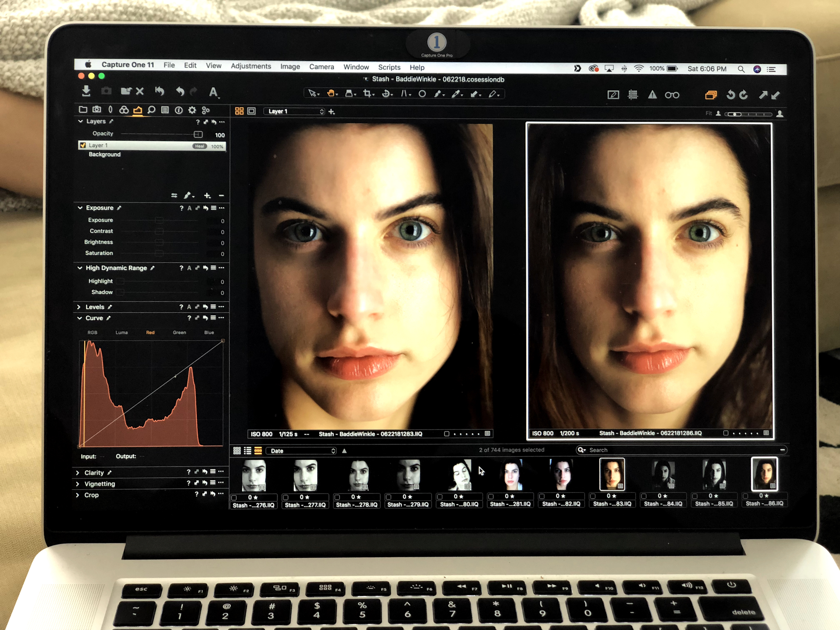Click the Exposure auto-adjust A button
Viewport: 840px width, 630px height.
(189, 208)
